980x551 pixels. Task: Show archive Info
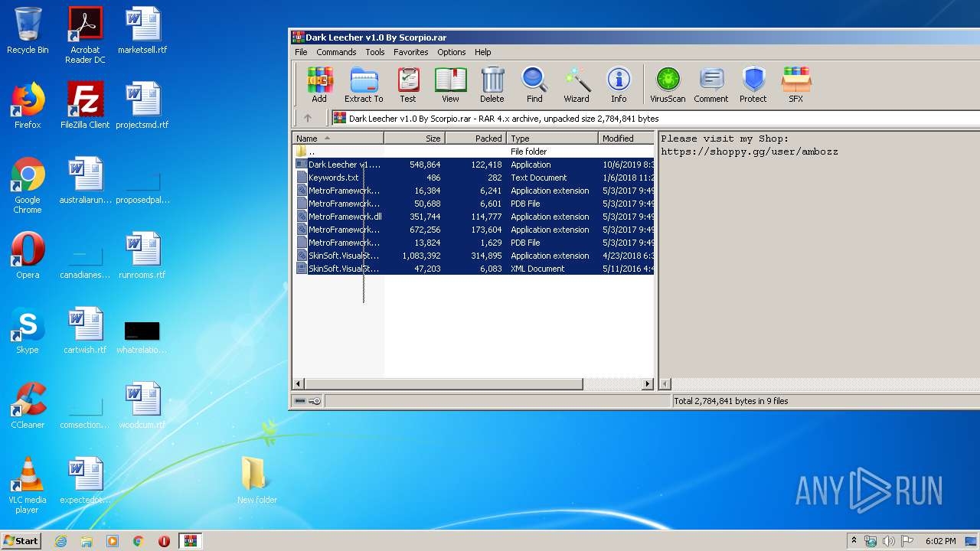[x=619, y=84]
